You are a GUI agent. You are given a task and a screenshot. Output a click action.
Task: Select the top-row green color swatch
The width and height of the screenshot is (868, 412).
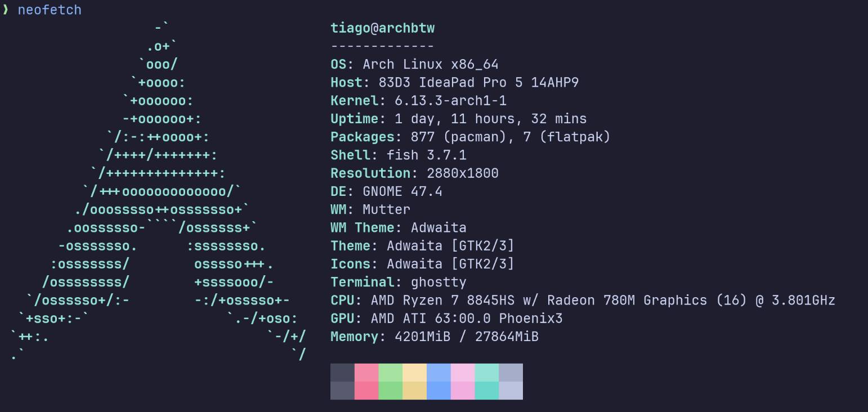point(390,373)
